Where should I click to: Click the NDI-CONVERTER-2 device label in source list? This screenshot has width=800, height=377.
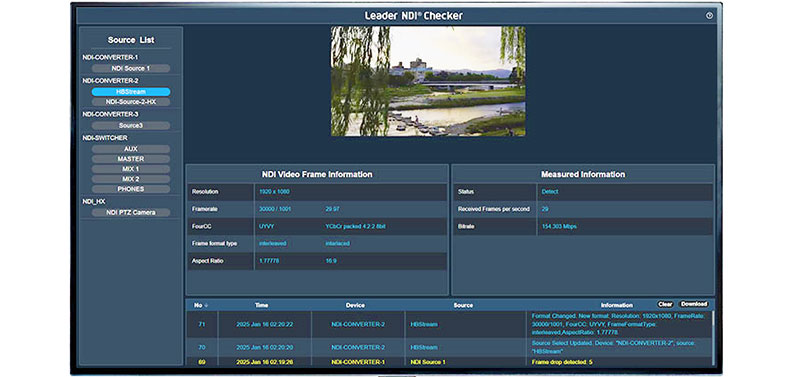pyautogui.click(x=110, y=81)
